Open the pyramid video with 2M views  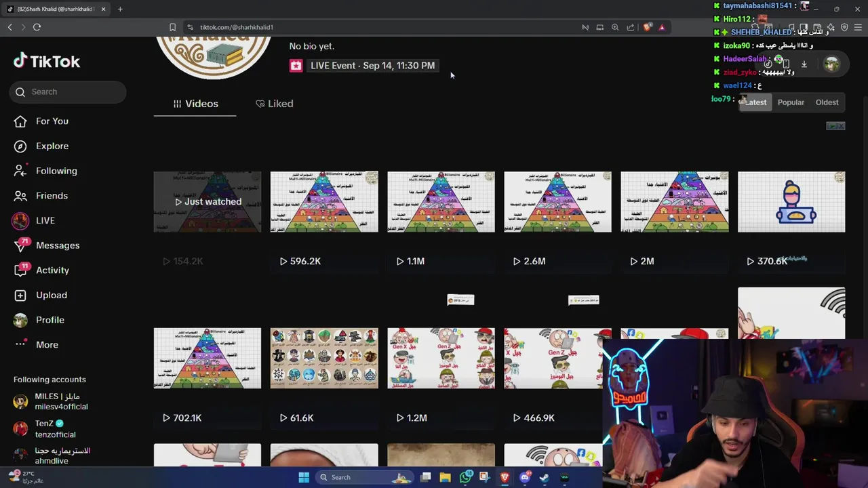tap(675, 201)
